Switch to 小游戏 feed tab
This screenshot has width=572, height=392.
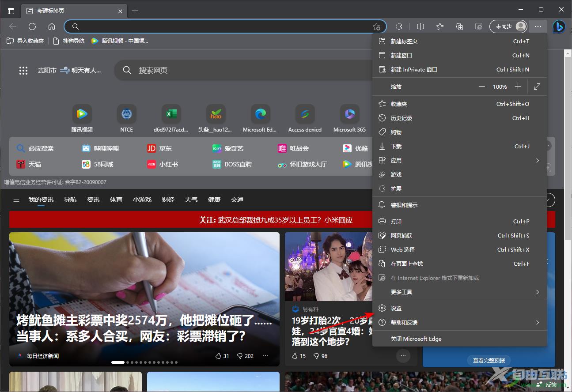pyautogui.click(x=142, y=200)
